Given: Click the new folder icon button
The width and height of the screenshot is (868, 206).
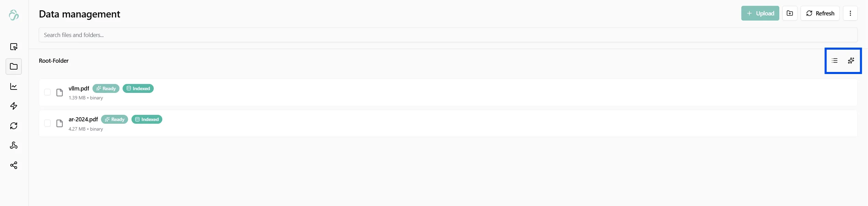Looking at the screenshot, I should click(790, 13).
